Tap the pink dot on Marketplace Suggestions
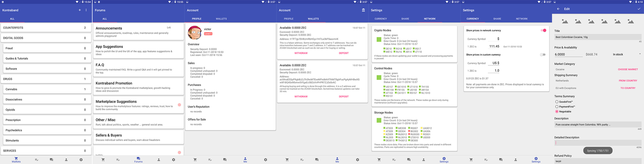 coord(179,105)
